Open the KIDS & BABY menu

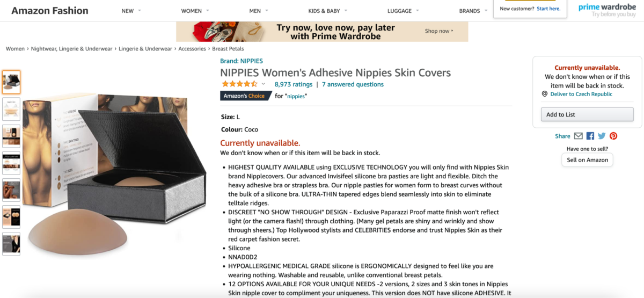328,11
